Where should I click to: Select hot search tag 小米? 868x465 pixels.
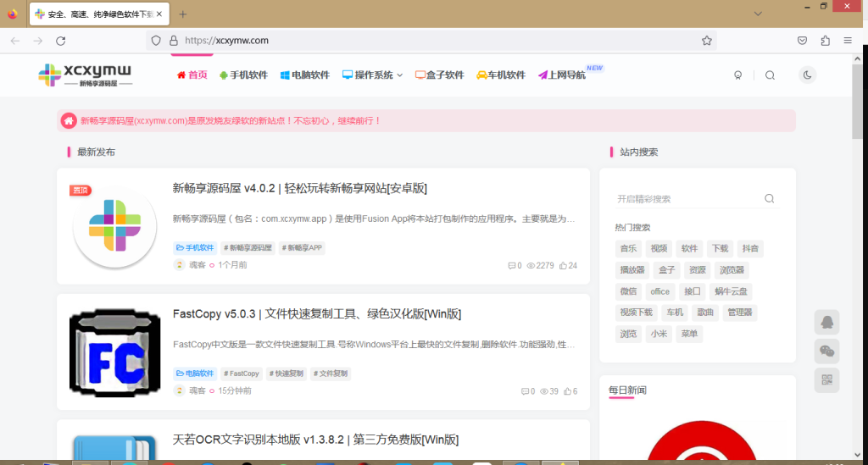coord(659,334)
